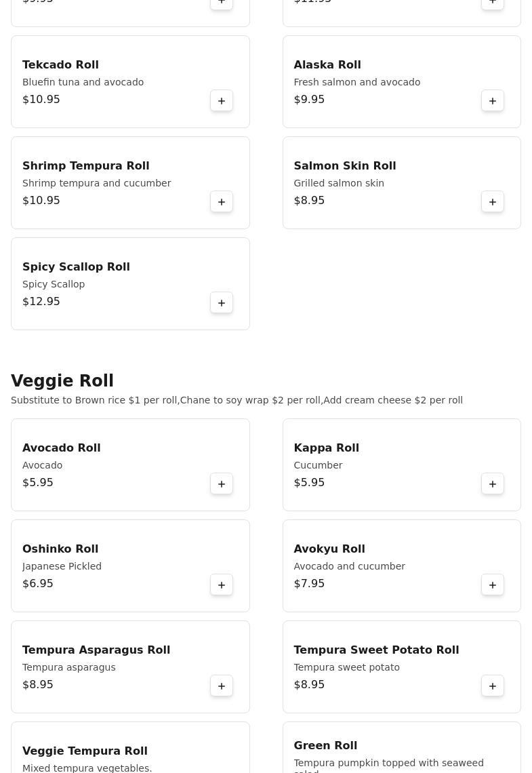Open Spicy Scallop Roll details
This screenshot has width=532, height=773.
pos(76,267)
